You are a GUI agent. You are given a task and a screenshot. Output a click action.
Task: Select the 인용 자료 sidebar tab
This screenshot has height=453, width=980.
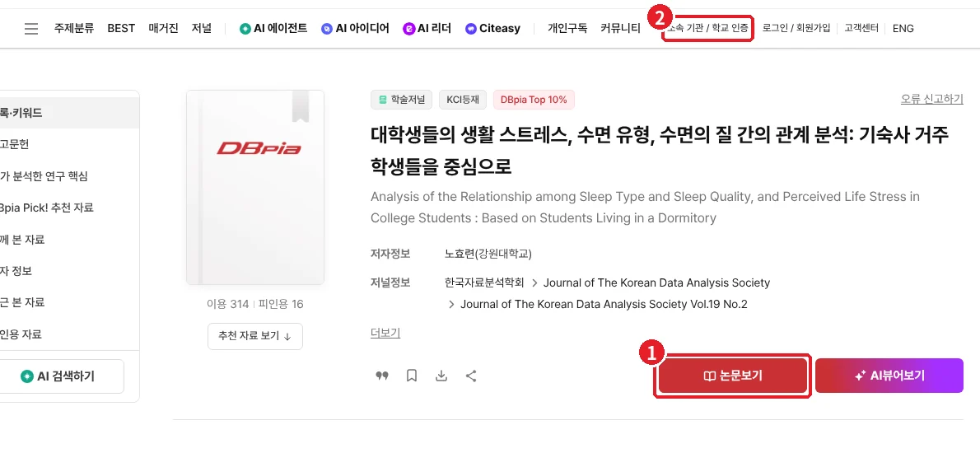(x=69, y=334)
